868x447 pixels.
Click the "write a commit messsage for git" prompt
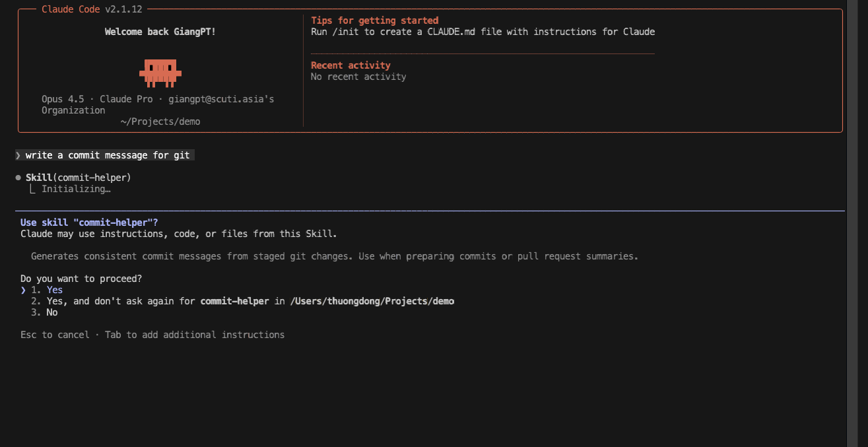click(108, 155)
